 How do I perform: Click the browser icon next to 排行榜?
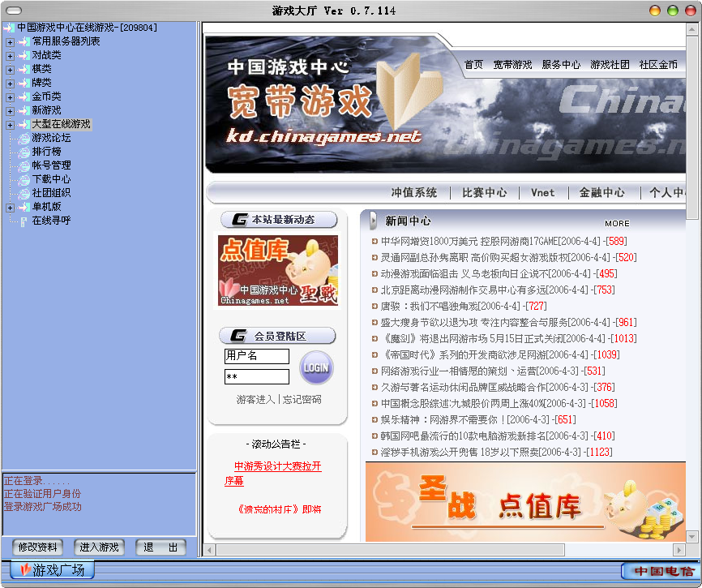[24, 152]
